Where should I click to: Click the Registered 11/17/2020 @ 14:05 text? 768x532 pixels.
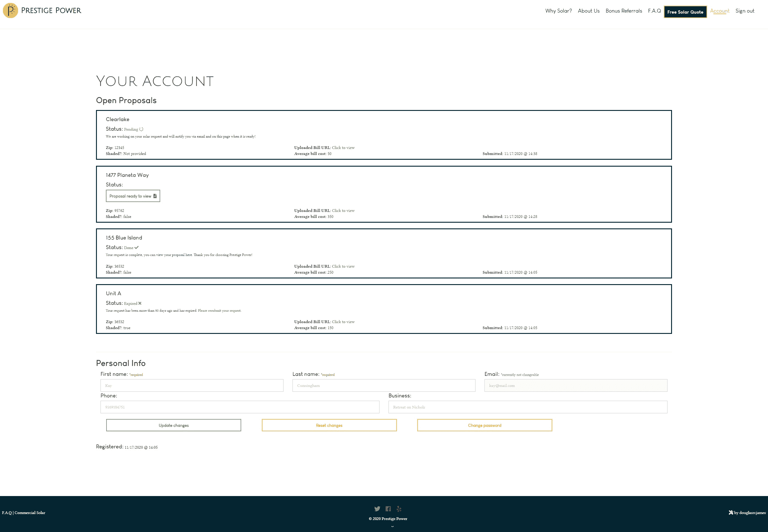(x=127, y=447)
